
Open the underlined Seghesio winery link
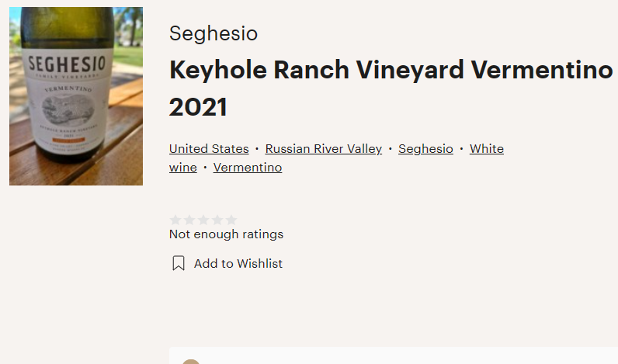[425, 149]
